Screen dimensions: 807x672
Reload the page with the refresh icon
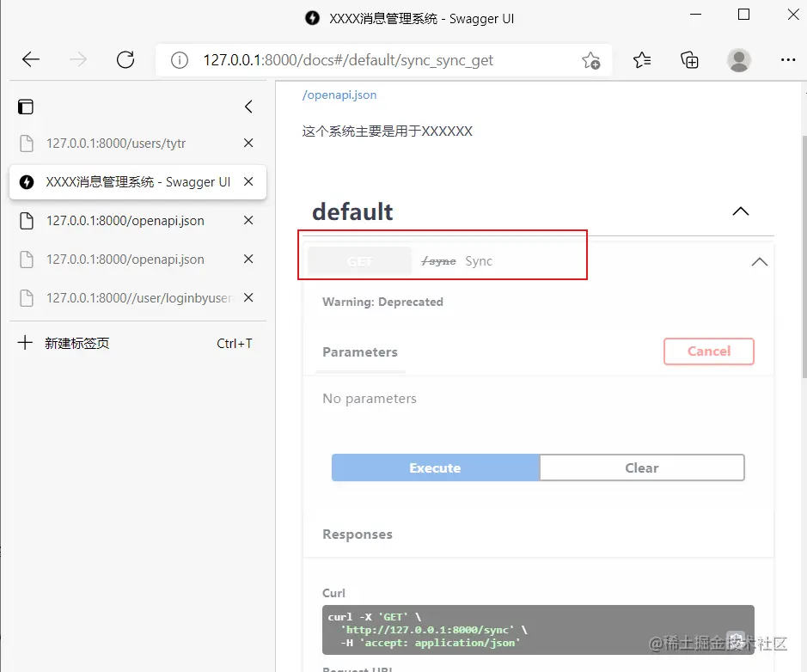[125, 59]
